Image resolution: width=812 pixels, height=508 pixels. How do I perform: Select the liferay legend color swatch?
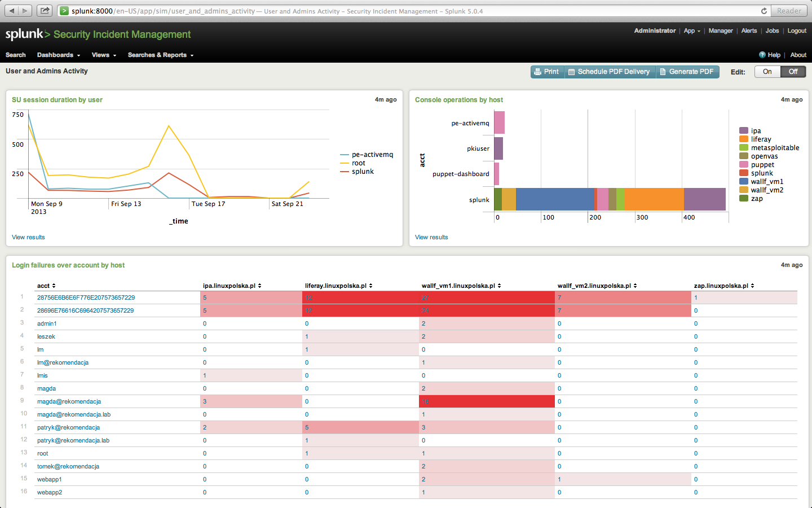pyautogui.click(x=744, y=139)
